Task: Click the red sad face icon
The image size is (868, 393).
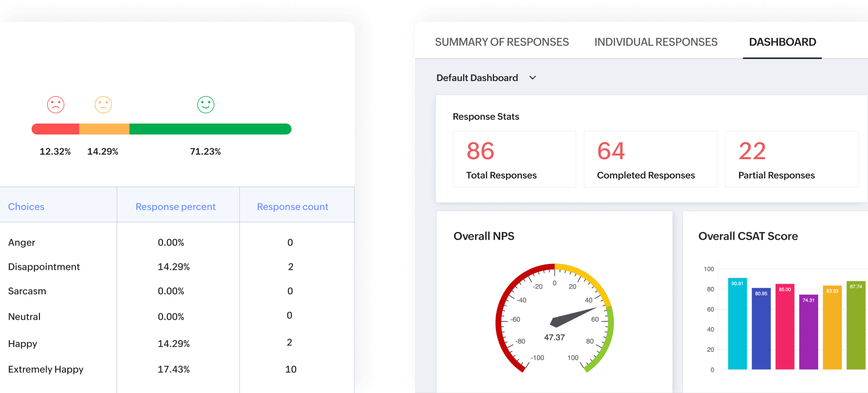Action: click(56, 105)
